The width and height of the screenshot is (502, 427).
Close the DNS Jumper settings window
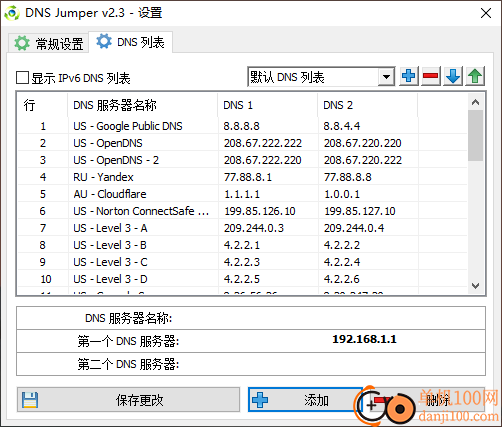coord(486,13)
